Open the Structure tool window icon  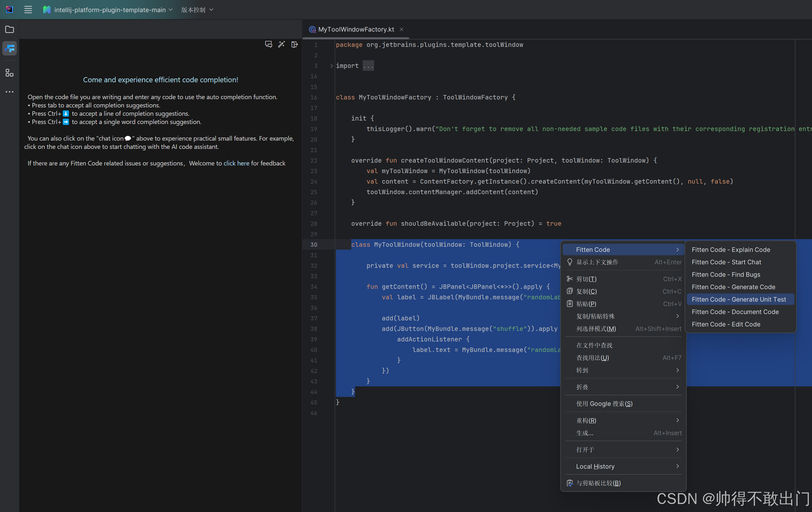[x=10, y=73]
